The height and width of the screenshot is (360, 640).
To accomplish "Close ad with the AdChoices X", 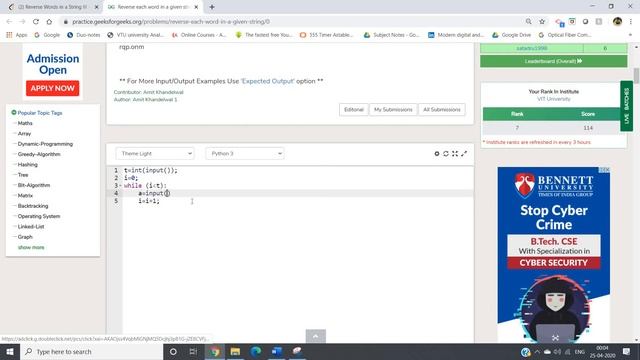I will click(x=607, y=170).
